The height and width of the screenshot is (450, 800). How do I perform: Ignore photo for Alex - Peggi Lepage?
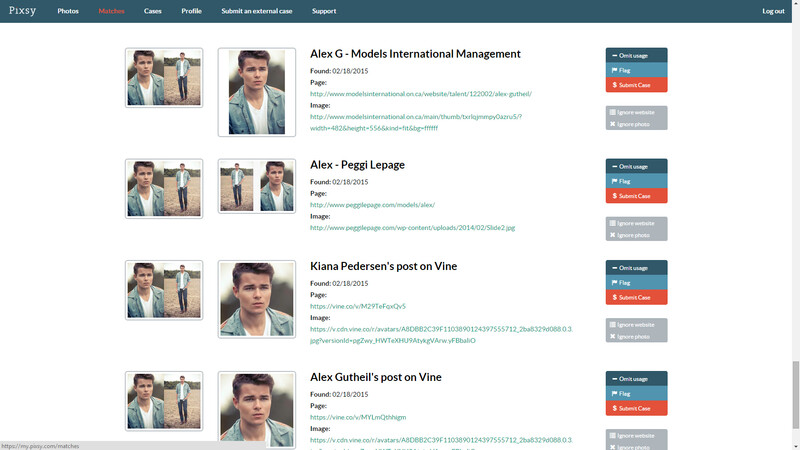(636, 235)
